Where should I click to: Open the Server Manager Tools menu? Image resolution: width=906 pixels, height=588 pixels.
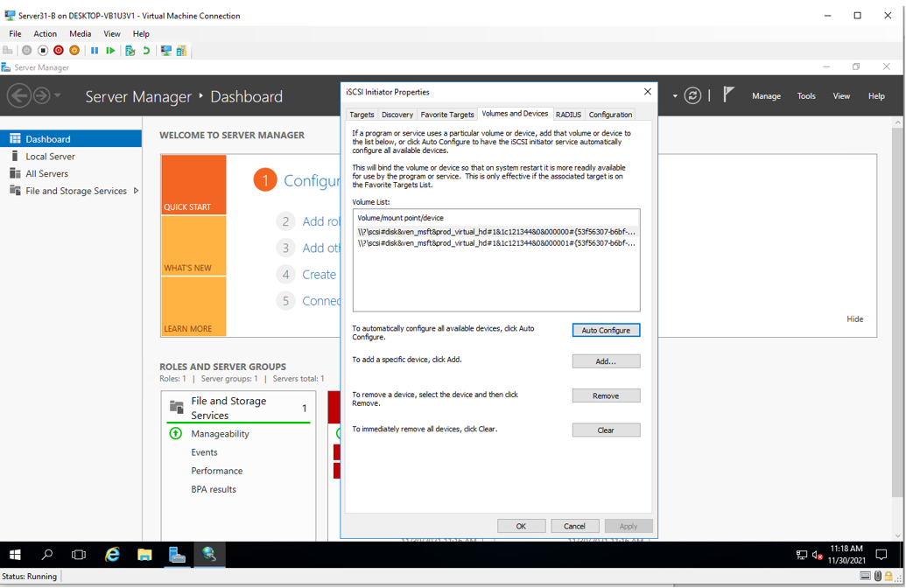[806, 96]
